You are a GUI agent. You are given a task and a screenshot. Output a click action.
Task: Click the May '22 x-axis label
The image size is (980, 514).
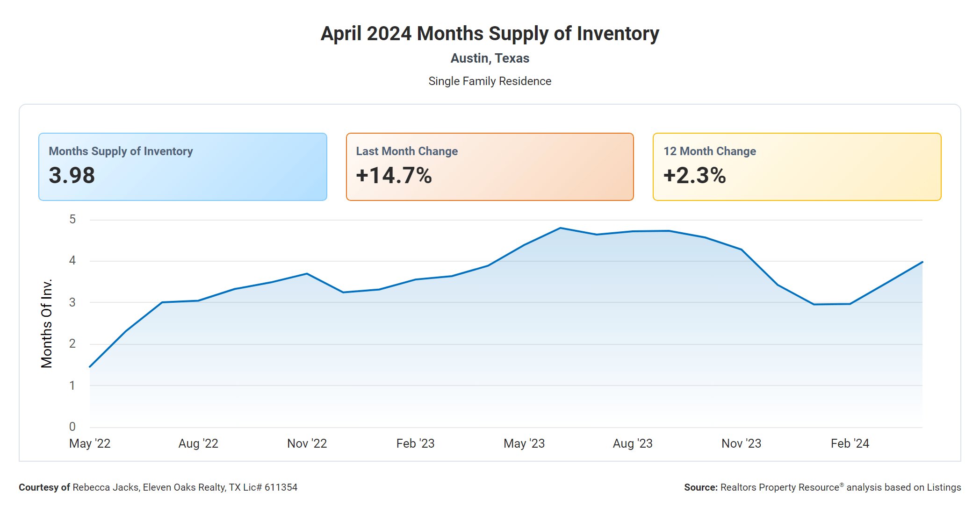tap(90, 443)
